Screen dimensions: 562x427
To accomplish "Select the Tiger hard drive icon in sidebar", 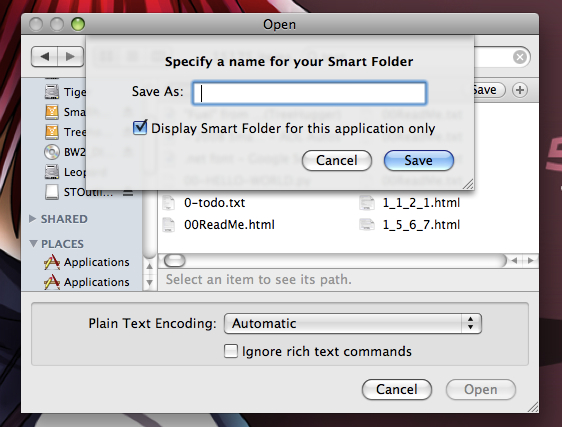I will click(x=52, y=92).
